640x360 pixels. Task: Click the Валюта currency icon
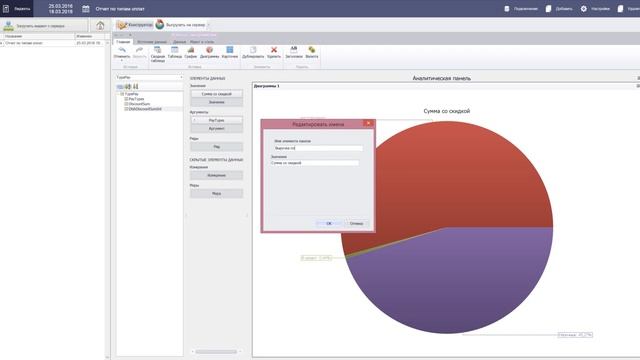pyautogui.click(x=312, y=50)
